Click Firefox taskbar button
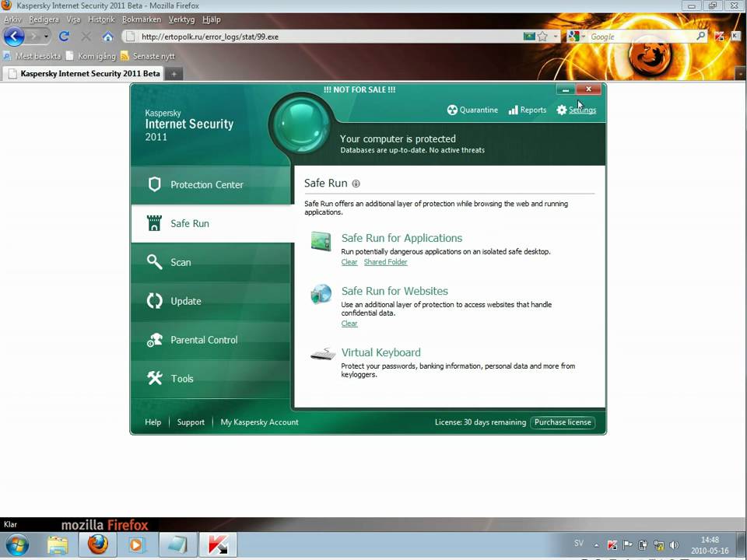Screen dimensions: 747x560 (x=98, y=544)
